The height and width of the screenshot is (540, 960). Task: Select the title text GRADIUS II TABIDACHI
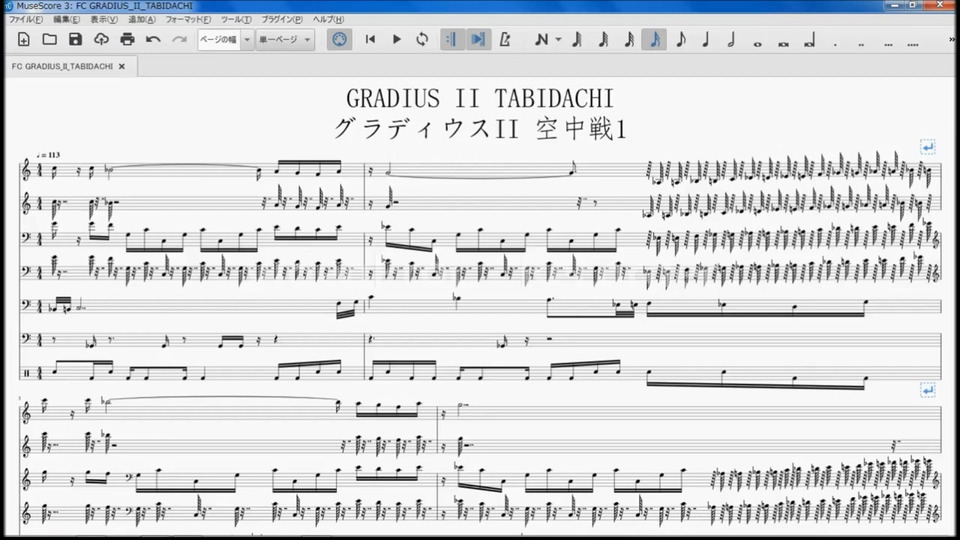(x=479, y=99)
